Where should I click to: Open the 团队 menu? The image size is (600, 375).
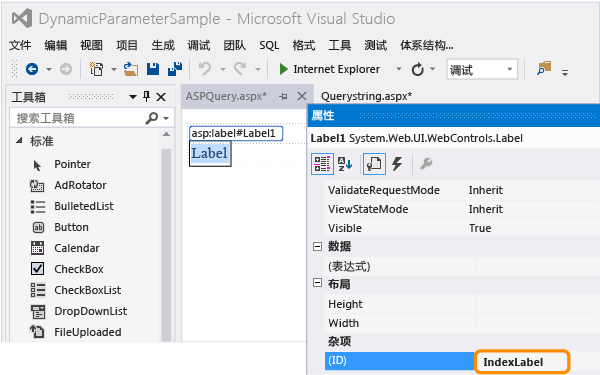[x=234, y=46]
